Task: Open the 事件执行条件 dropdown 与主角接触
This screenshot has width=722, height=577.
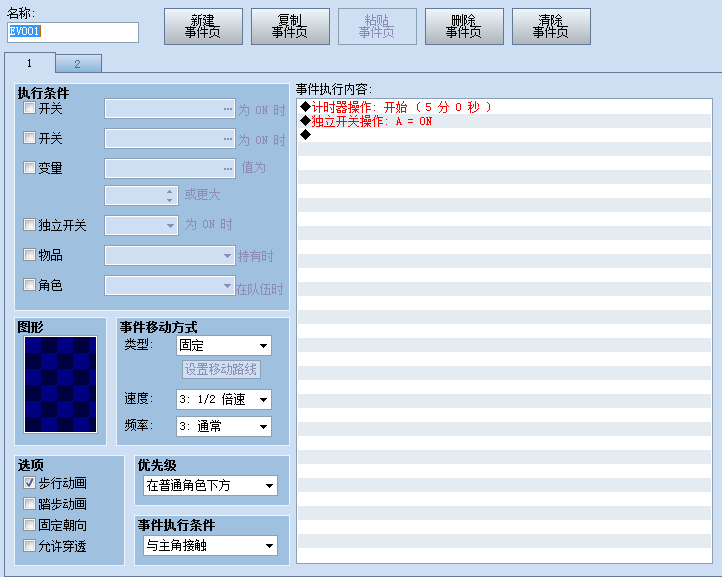Action: 210,546
